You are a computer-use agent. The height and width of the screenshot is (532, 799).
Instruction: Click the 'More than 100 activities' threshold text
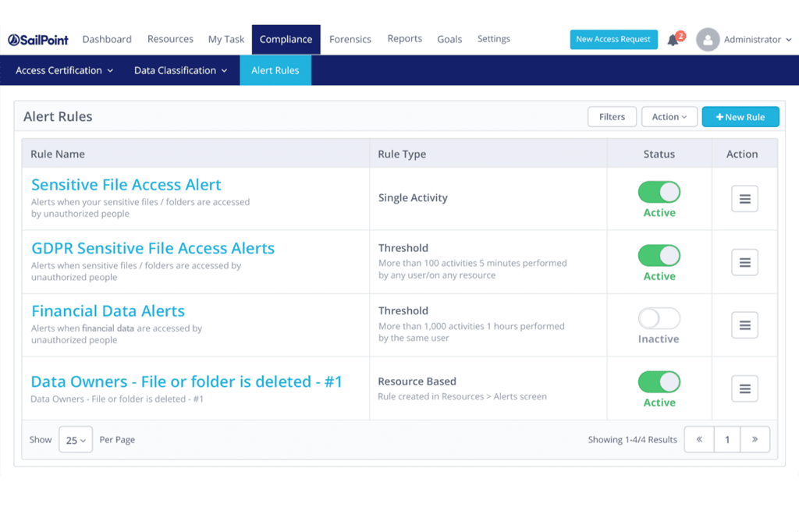[x=472, y=269]
